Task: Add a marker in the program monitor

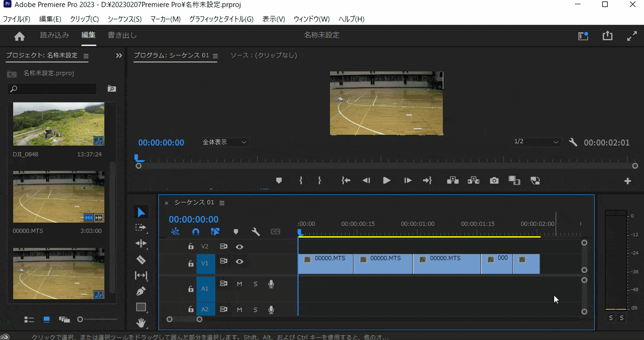Action: tap(279, 180)
